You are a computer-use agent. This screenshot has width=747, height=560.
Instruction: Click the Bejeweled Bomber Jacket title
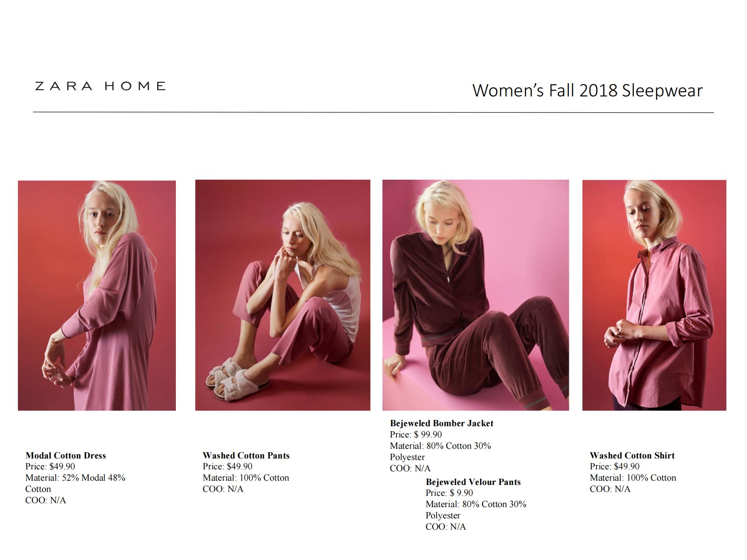[442, 423]
